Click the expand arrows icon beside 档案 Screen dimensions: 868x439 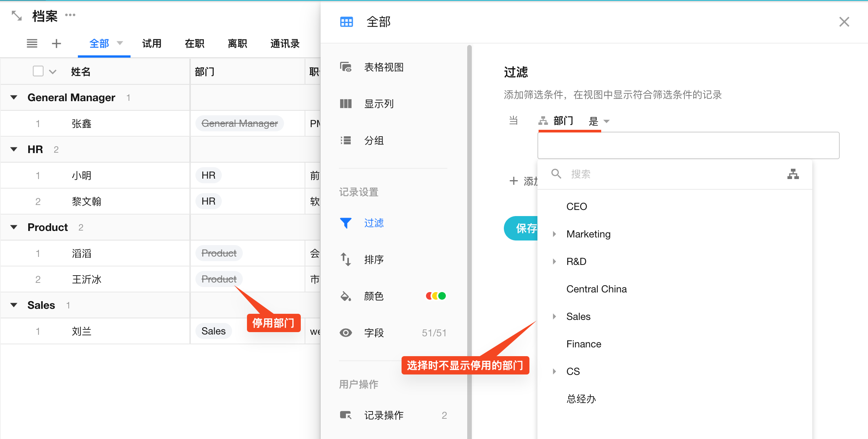[x=16, y=16]
